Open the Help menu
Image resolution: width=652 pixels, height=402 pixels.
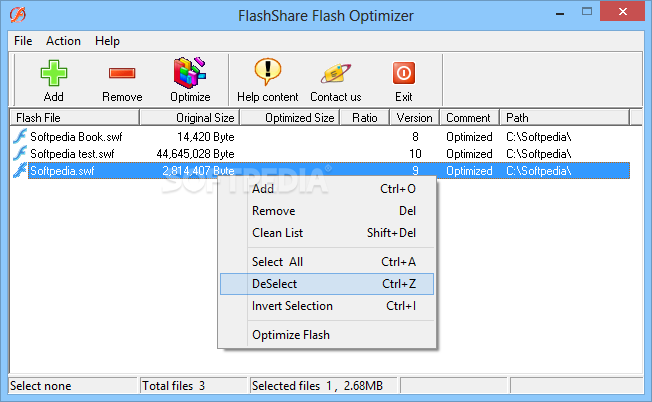(107, 41)
